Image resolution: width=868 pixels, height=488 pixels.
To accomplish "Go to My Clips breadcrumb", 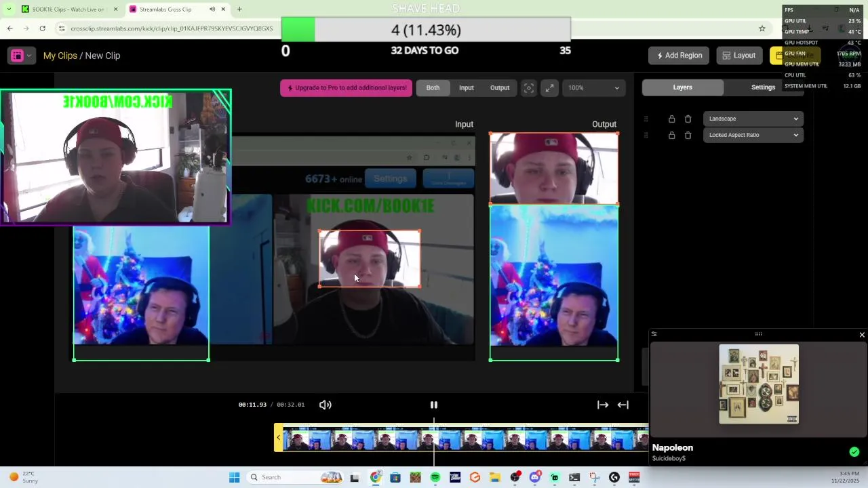I will click(x=60, y=56).
